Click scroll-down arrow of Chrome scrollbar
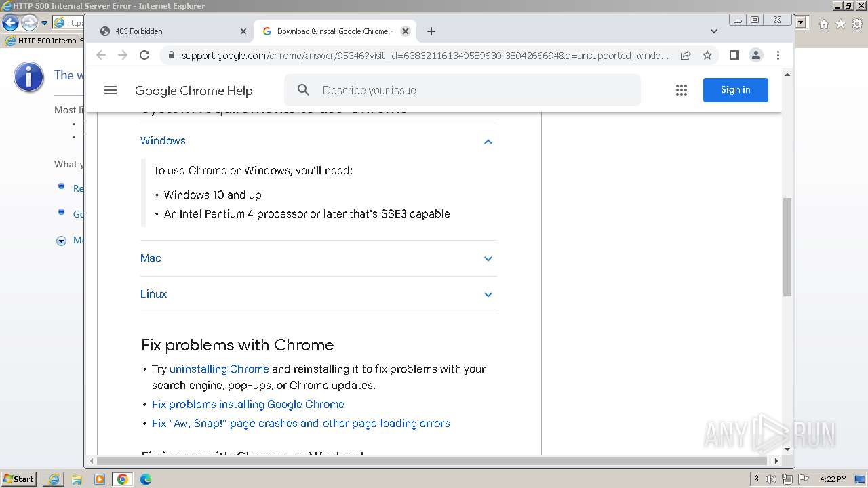The width and height of the screenshot is (868, 488). (787, 449)
